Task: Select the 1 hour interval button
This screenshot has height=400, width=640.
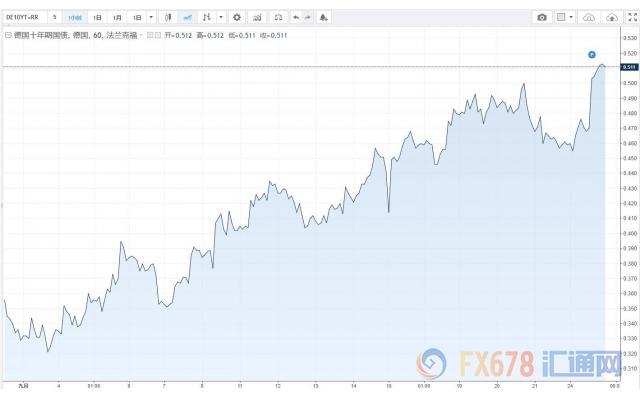Action: [x=76, y=17]
